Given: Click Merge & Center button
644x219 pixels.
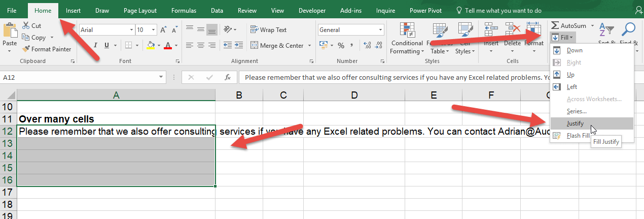Looking at the screenshot, I should (x=277, y=45).
